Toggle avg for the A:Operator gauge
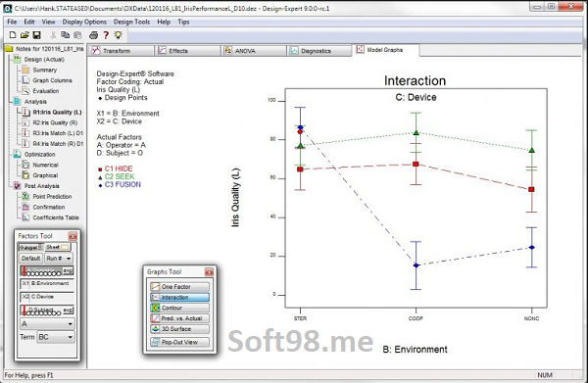588x383 pixels. (x=68, y=270)
